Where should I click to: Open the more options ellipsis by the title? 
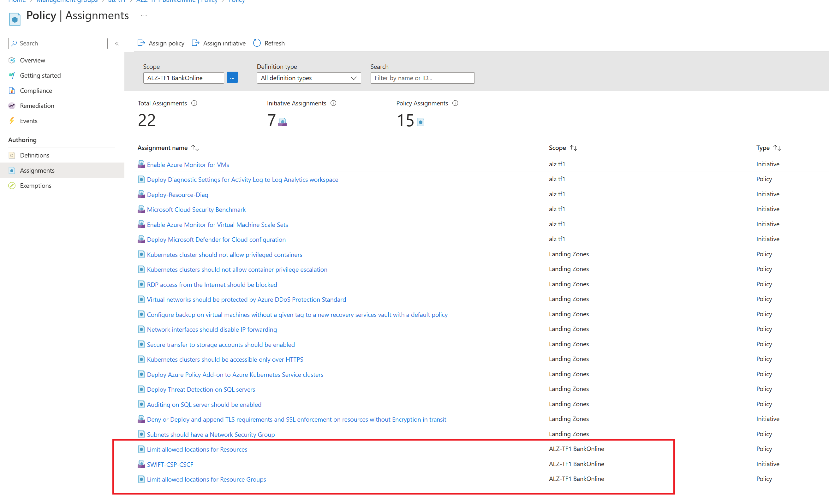(x=144, y=15)
